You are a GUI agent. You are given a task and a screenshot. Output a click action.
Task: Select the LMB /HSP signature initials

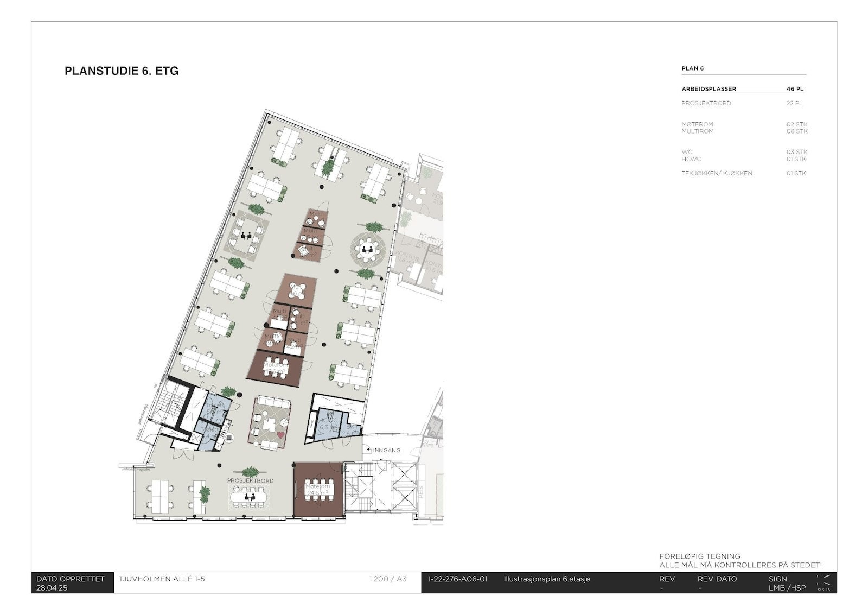coord(787,588)
